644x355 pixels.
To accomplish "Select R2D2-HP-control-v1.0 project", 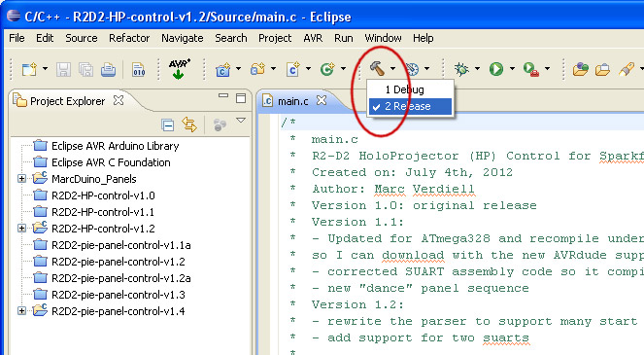I will (x=103, y=195).
